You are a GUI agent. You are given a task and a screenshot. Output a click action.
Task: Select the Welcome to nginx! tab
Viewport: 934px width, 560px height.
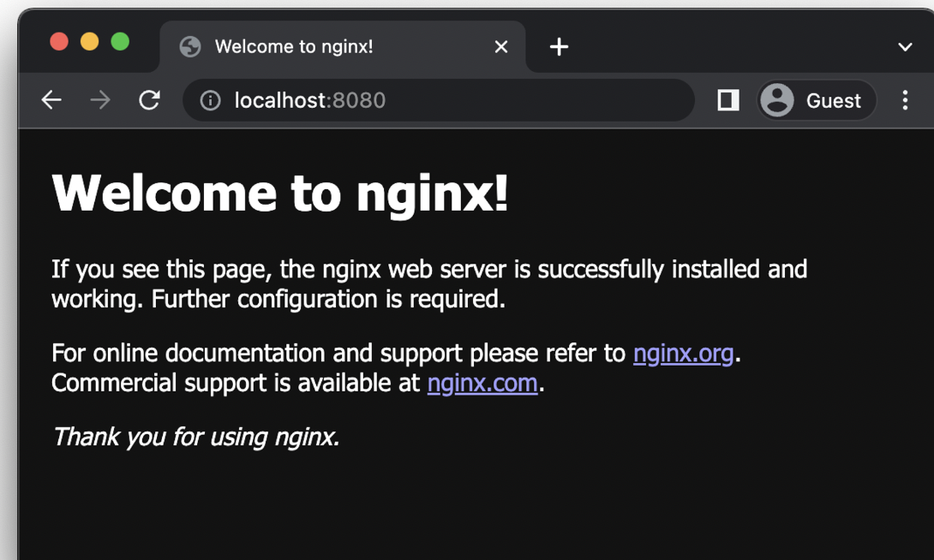coord(343,46)
